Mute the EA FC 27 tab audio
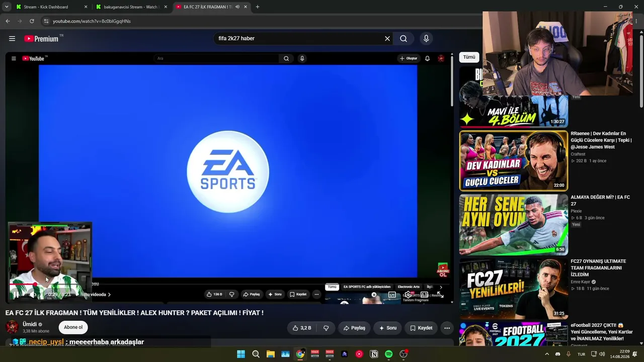The height and width of the screenshot is (362, 644). click(237, 7)
